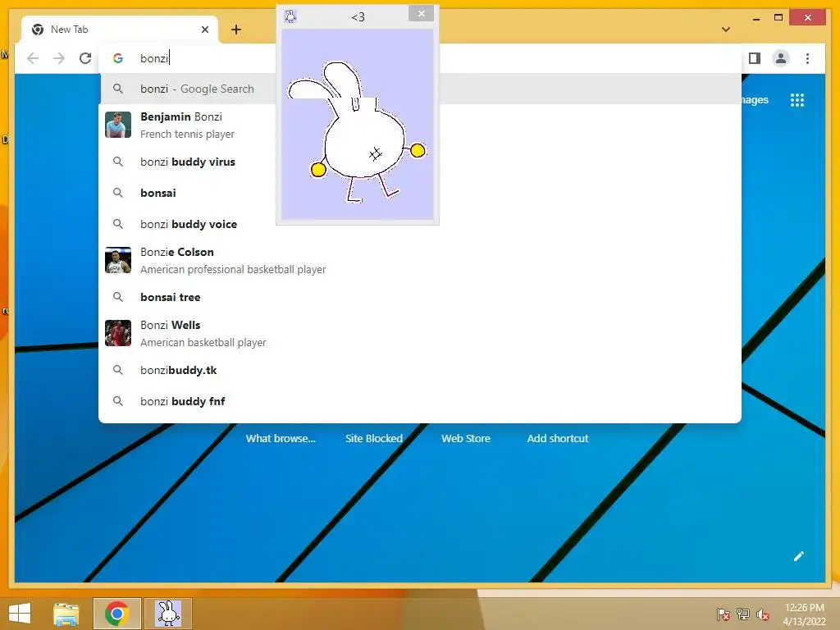This screenshot has height=630, width=840.
Task: Open Chrome side panel icon
Action: coord(755,58)
